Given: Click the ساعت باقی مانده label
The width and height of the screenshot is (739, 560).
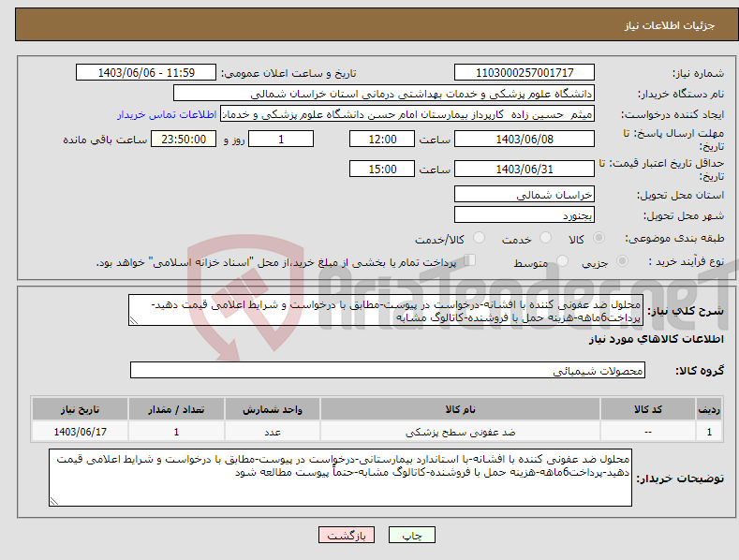Looking at the screenshot, I should pos(105,140).
